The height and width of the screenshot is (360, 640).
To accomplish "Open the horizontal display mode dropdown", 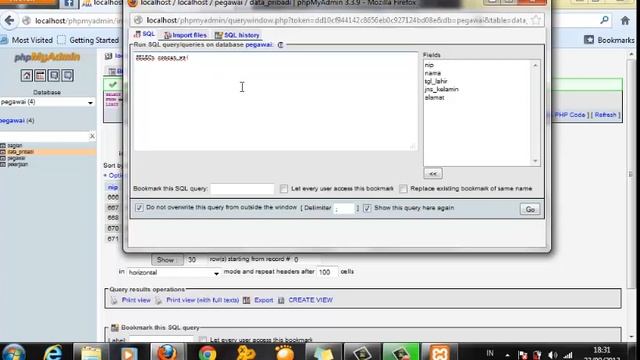I will pos(173,272).
